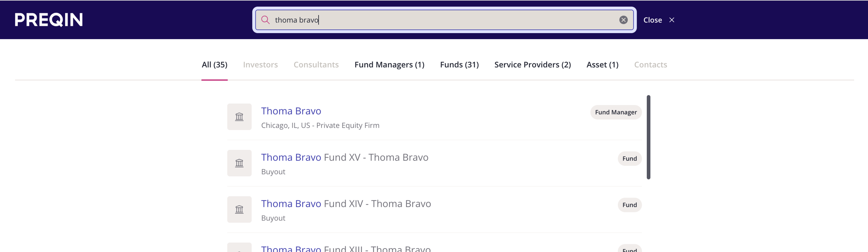Click the Investors tab
The height and width of the screenshot is (252, 868).
pos(260,65)
